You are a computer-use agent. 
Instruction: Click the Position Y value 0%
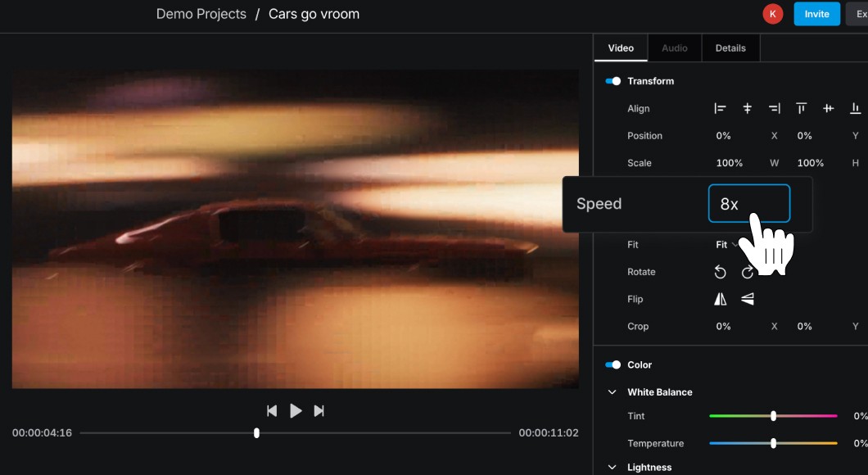(804, 136)
